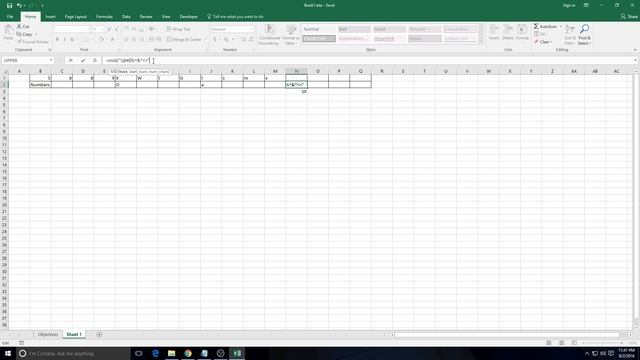Collapse the ribbon with the caret arrow
The image size is (640, 360).
(635, 50)
